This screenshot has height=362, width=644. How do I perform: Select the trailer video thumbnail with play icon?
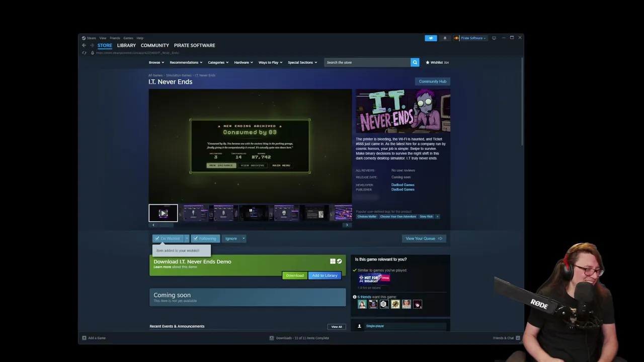pyautogui.click(x=163, y=213)
